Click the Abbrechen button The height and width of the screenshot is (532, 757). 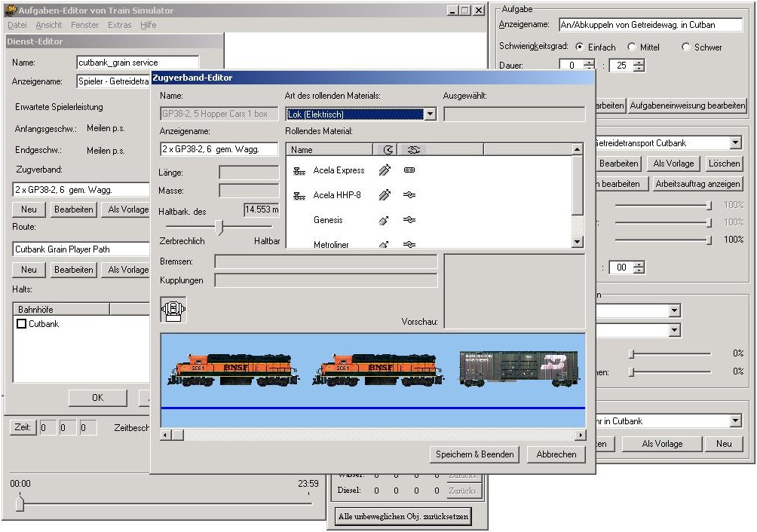click(556, 454)
